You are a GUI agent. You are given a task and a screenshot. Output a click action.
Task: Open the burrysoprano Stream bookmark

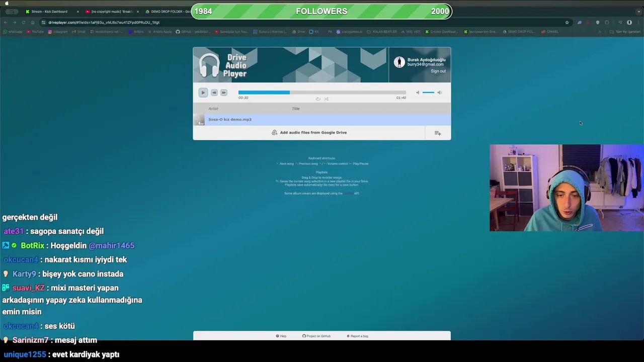point(480,32)
